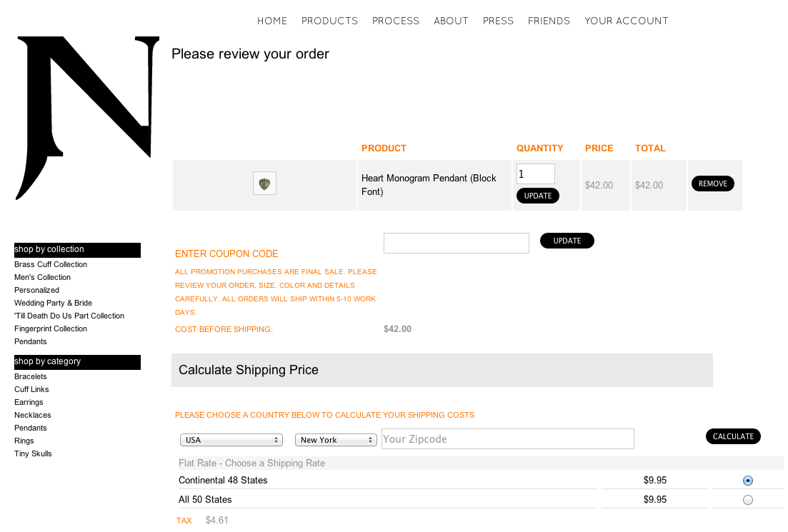This screenshot has height=532, width=788.
Task: View the Tiny Skulls category
Action: coord(33,453)
